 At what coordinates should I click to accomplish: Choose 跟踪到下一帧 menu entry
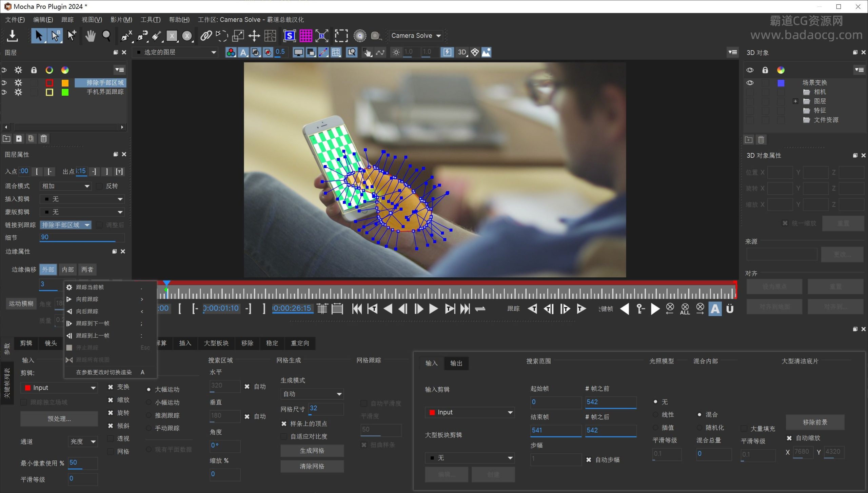coord(110,323)
